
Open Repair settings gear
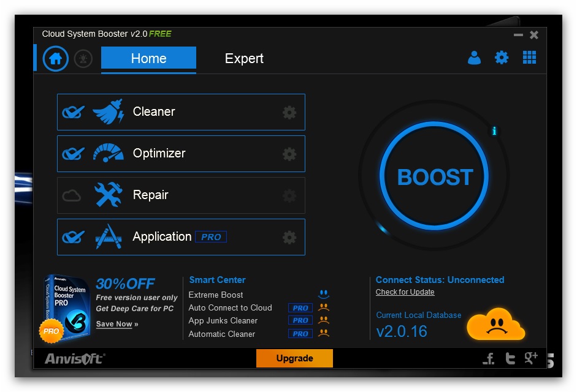289,195
